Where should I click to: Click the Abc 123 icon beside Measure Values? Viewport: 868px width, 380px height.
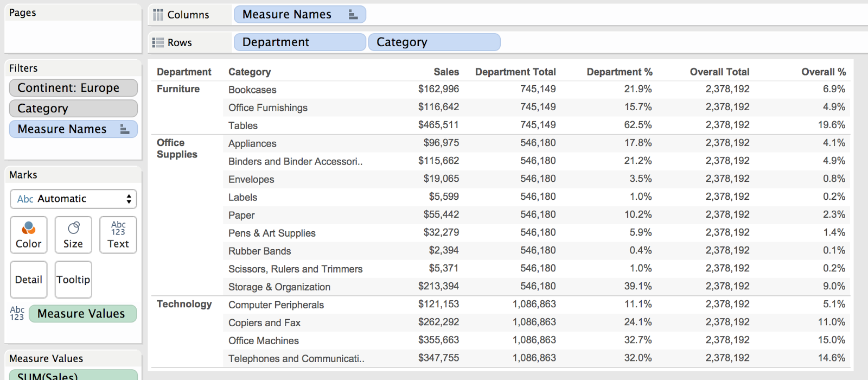coord(17,313)
